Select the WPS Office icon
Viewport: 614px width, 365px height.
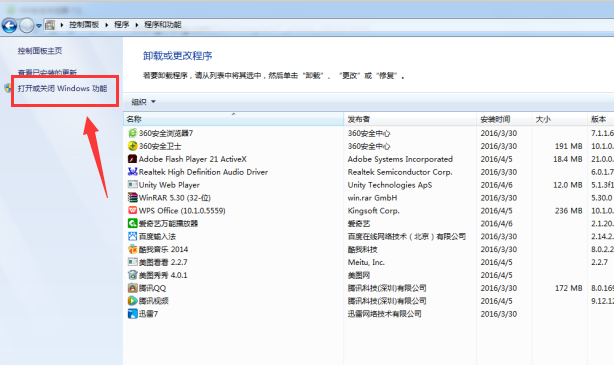point(132,211)
